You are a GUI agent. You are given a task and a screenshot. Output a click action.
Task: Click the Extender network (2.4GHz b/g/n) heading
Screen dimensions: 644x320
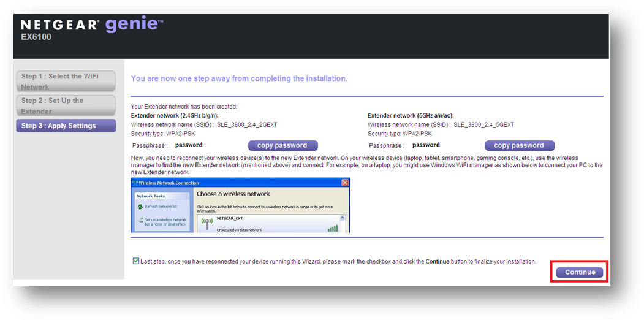175,116
